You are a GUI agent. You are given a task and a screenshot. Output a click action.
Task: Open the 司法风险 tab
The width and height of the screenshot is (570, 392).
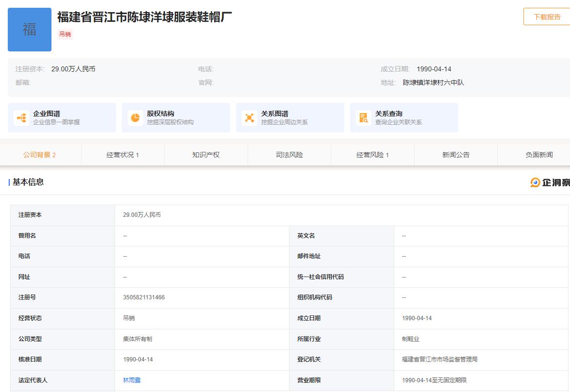289,154
